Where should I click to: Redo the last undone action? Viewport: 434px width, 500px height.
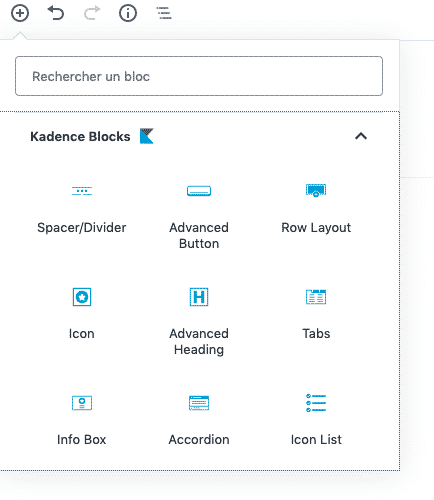[x=92, y=13]
